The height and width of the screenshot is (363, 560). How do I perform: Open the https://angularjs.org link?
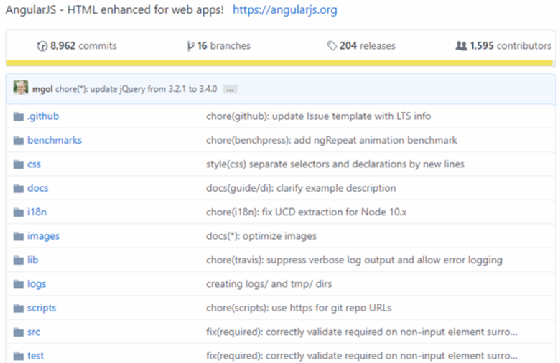click(x=285, y=10)
